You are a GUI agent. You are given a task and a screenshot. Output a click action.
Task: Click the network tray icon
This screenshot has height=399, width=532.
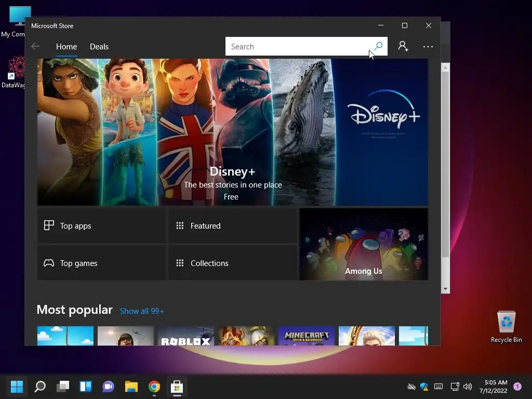[455, 387]
